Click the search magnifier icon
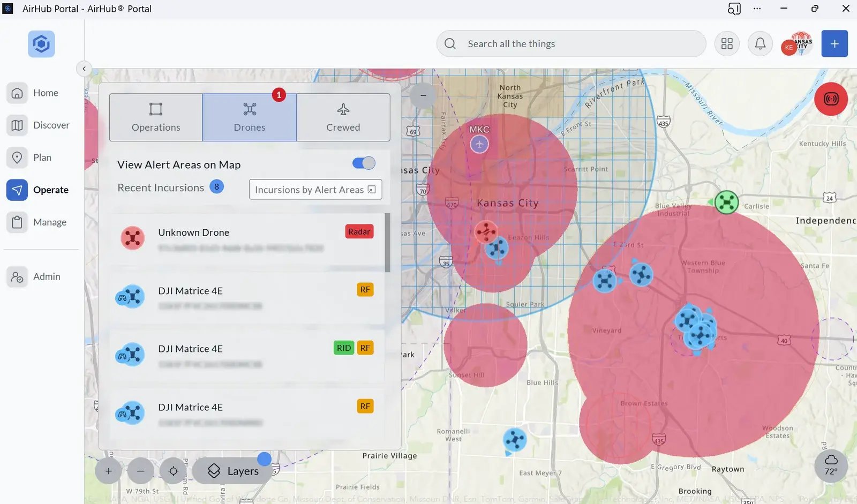The width and height of the screenshot is (857, 504). [x=450, y=44]
